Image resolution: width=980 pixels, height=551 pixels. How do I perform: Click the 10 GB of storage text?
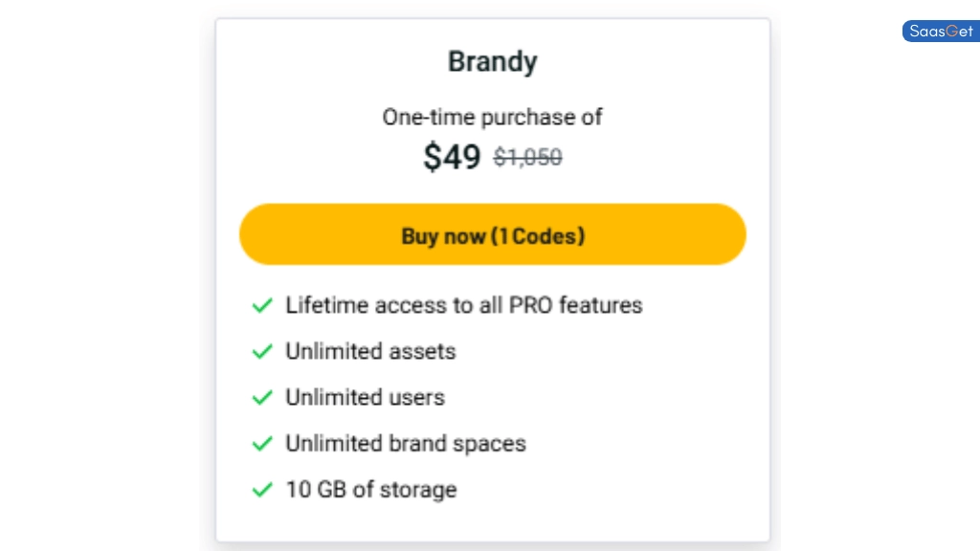pos(370,490)
